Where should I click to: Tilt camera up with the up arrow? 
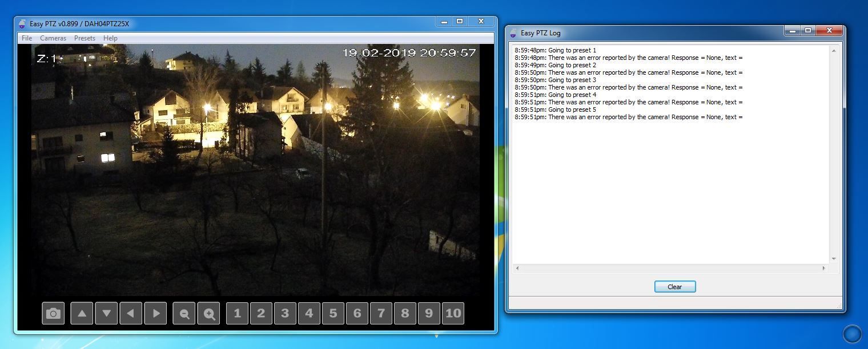tap(82, 314)
